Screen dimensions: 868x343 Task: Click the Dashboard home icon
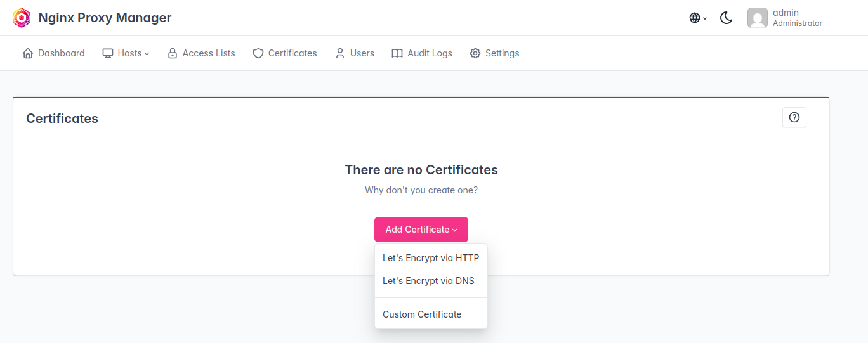click(x=28, y=53)
